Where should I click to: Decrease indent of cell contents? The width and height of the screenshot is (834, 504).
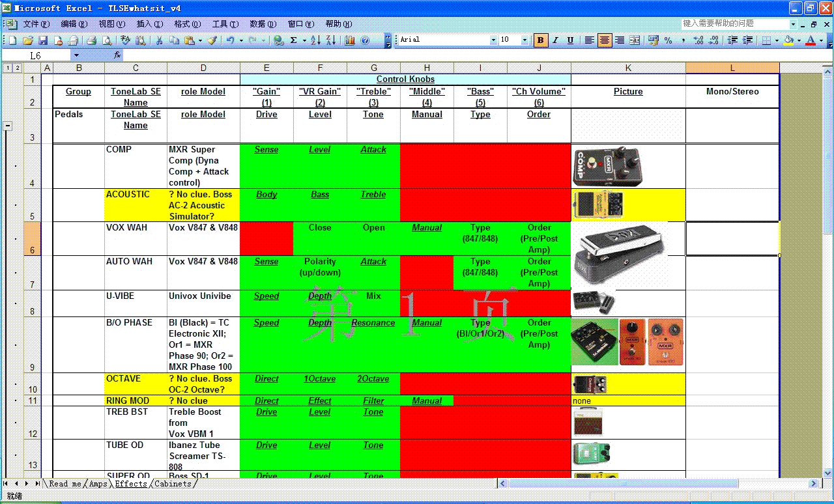tap(732, 40)
